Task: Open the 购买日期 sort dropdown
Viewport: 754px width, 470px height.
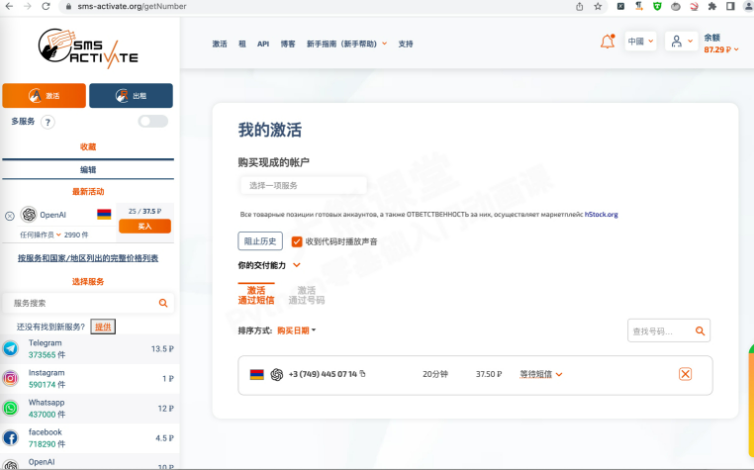Action: [x=296, y=330]
